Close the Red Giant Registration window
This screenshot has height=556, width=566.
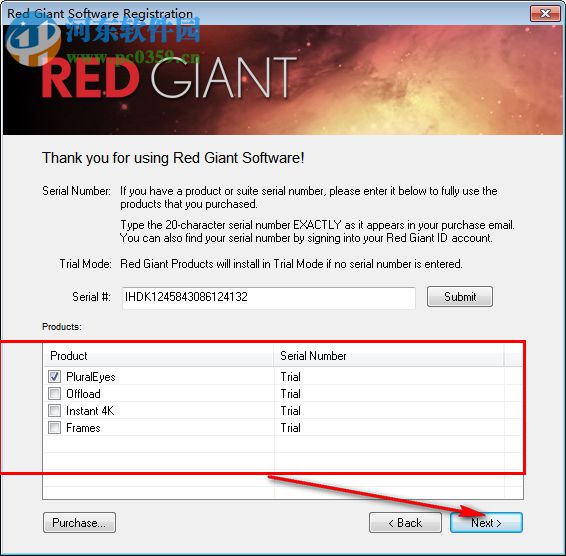pos(545,14)
